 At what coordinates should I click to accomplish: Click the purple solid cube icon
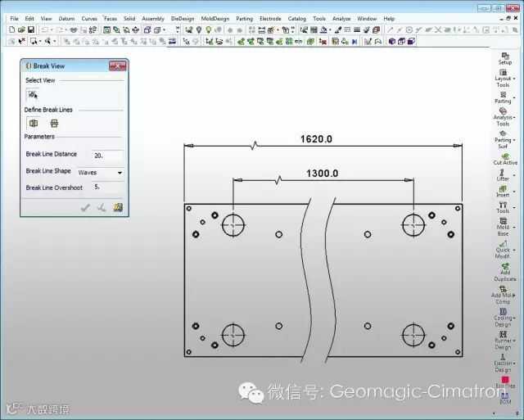[x=392, y=42]
